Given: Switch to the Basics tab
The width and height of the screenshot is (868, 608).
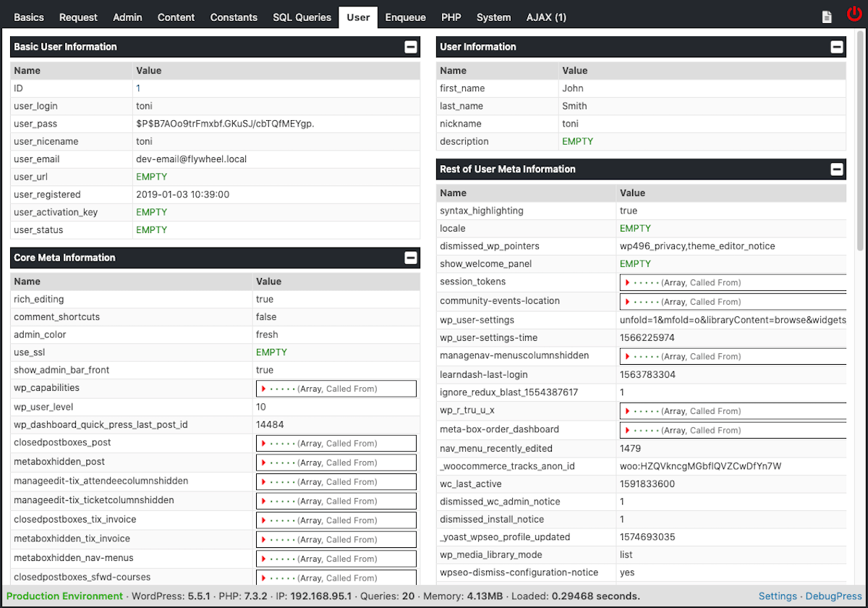Looking at the screenshot, I should coord(29,17).
